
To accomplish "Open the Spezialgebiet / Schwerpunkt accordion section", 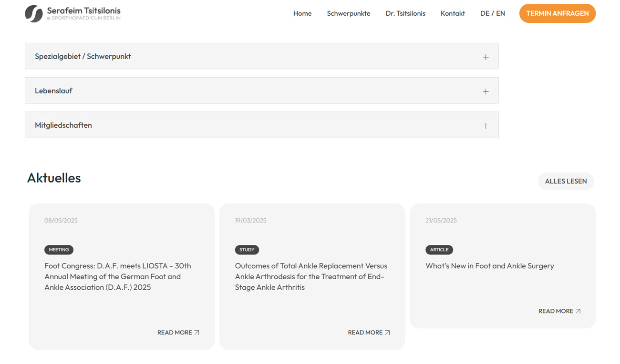I will coord(83,56).
